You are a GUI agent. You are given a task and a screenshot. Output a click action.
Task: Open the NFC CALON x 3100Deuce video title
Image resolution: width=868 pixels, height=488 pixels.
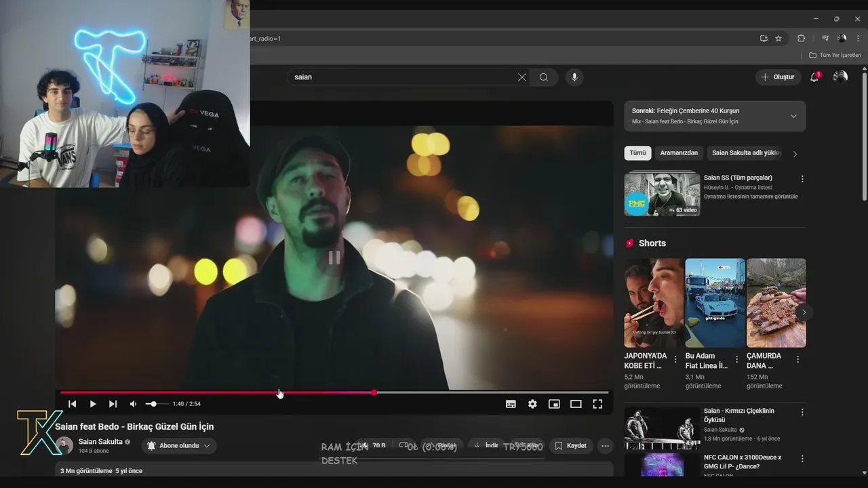coord(743,462)
